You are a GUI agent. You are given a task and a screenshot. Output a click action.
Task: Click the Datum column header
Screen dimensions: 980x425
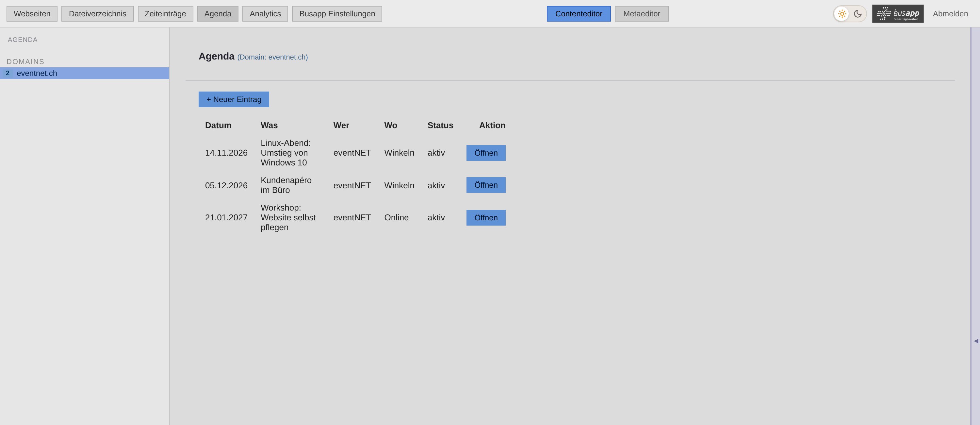coord(218,125)
